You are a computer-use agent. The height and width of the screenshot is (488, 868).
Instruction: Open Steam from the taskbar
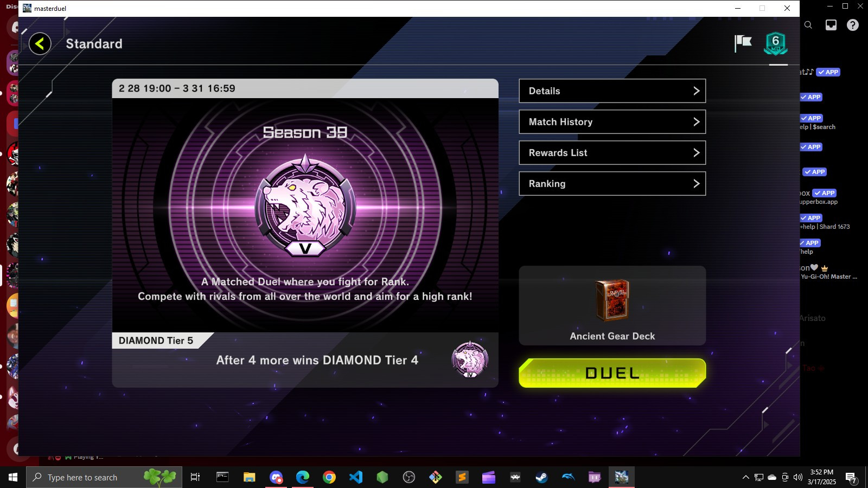(x=541, y=477)
